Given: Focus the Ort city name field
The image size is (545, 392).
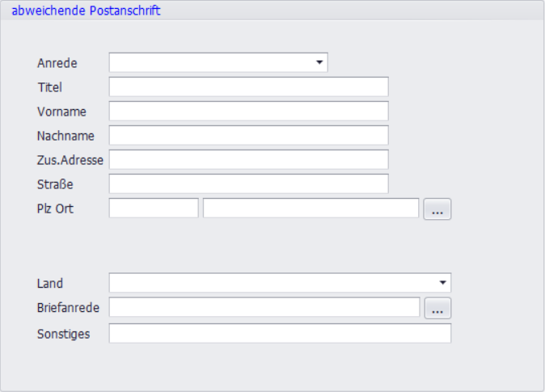Looking at the screenshot, I should [311, 209].
